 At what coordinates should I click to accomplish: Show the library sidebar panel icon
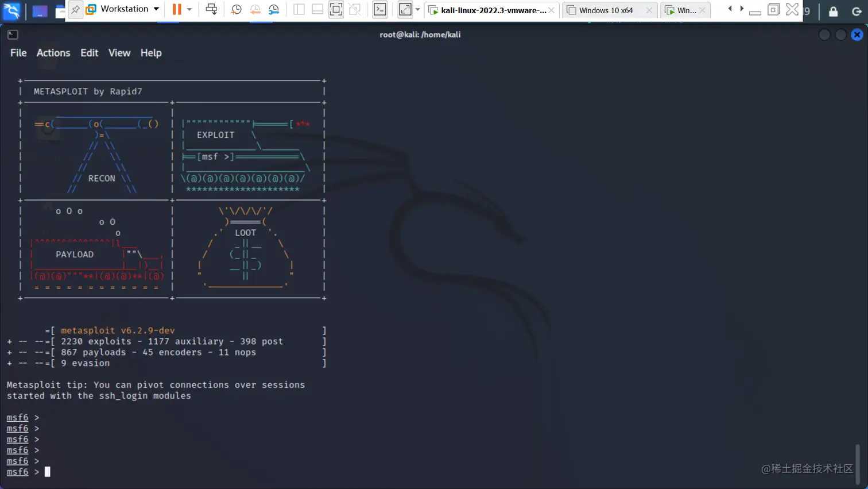299,9
